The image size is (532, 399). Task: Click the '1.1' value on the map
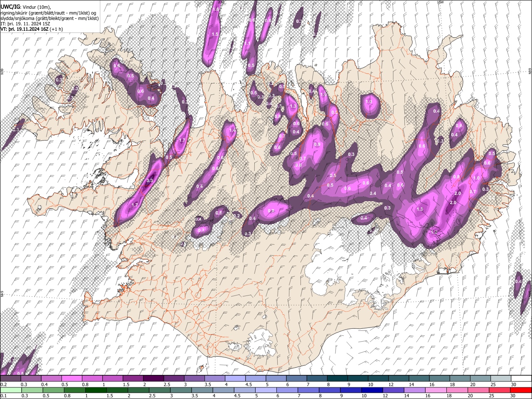247,43
